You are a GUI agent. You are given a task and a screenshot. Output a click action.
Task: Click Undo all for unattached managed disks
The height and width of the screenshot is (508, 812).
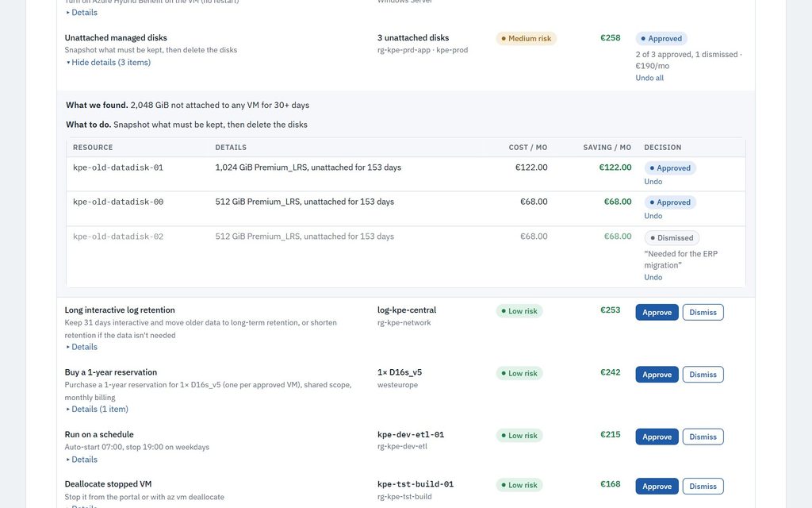pos(649,78)
